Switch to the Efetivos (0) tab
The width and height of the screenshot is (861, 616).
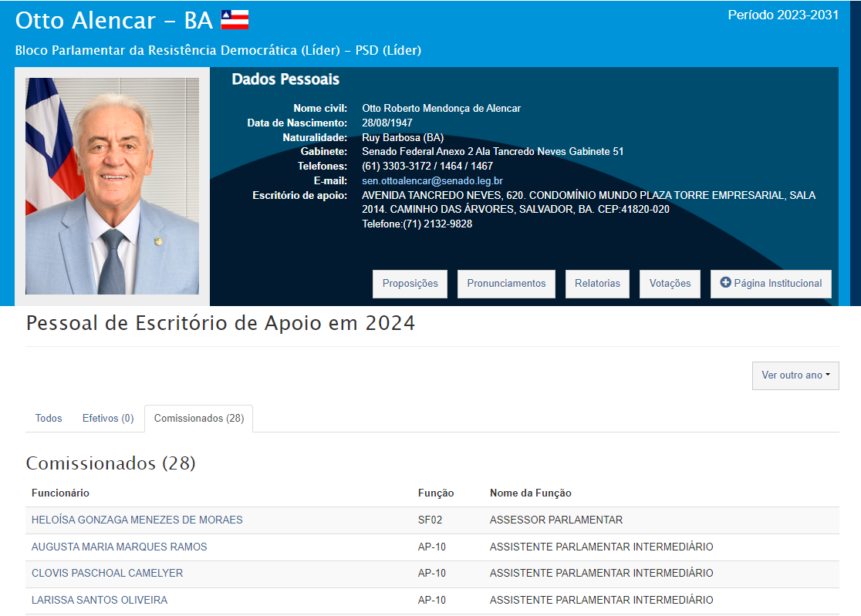point(108,419)
